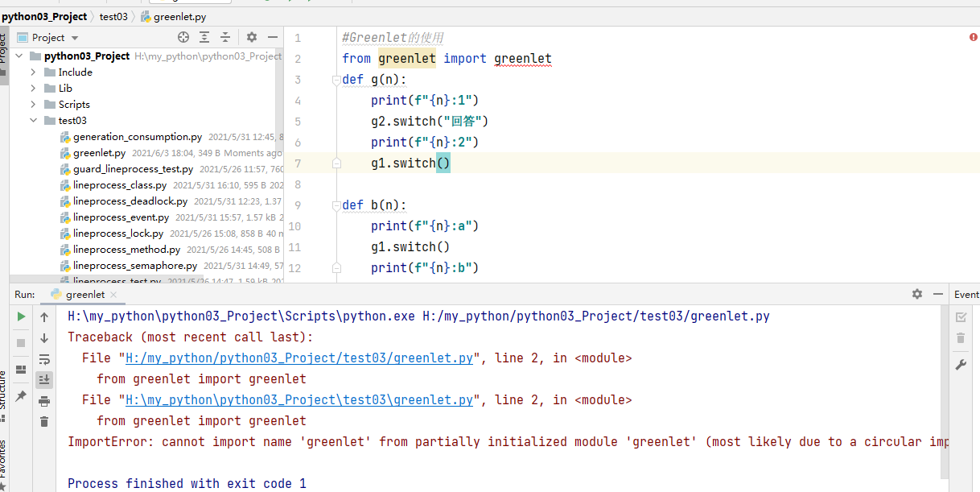Expand the Include folder
980x492 pixels.
(x=33, y=72)
